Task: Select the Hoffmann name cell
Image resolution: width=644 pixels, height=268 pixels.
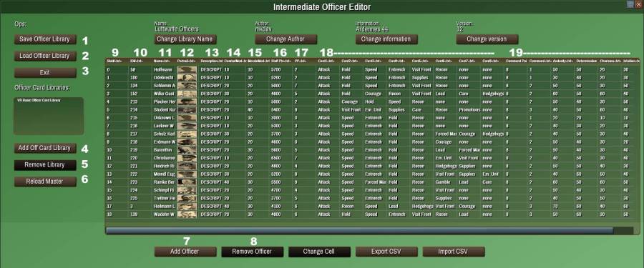Action: [164, 70]
